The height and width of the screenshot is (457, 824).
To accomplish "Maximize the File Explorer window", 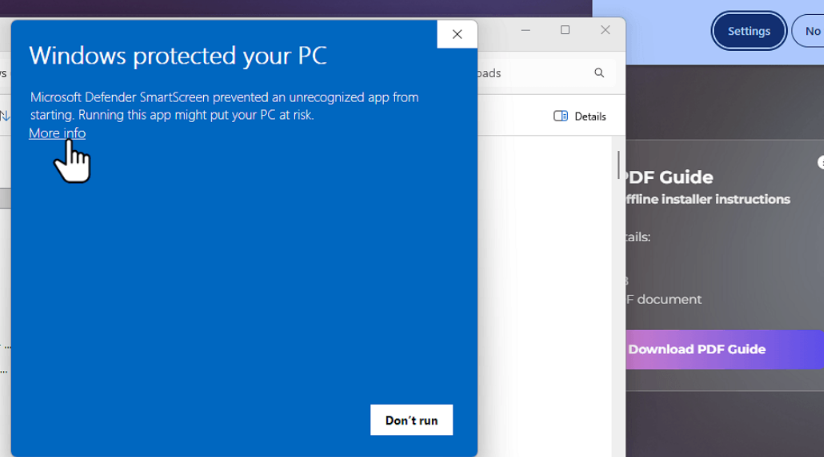I will [565, 31].
